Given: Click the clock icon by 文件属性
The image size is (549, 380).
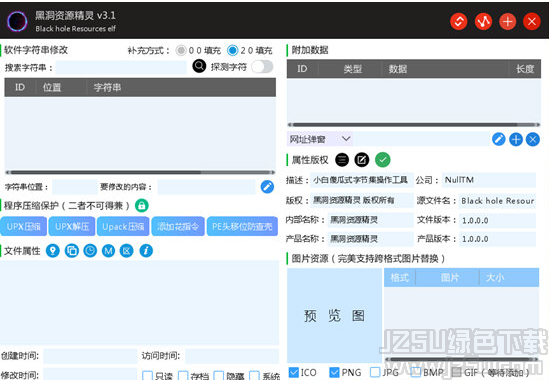Looking at the screenshot, I should [x=90, y=251].
